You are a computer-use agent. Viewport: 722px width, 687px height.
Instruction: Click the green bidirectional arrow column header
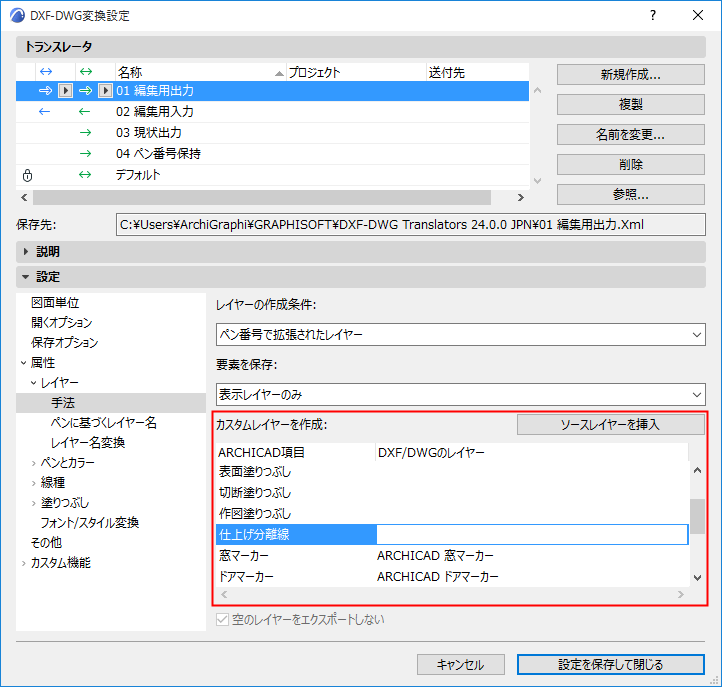86,72
